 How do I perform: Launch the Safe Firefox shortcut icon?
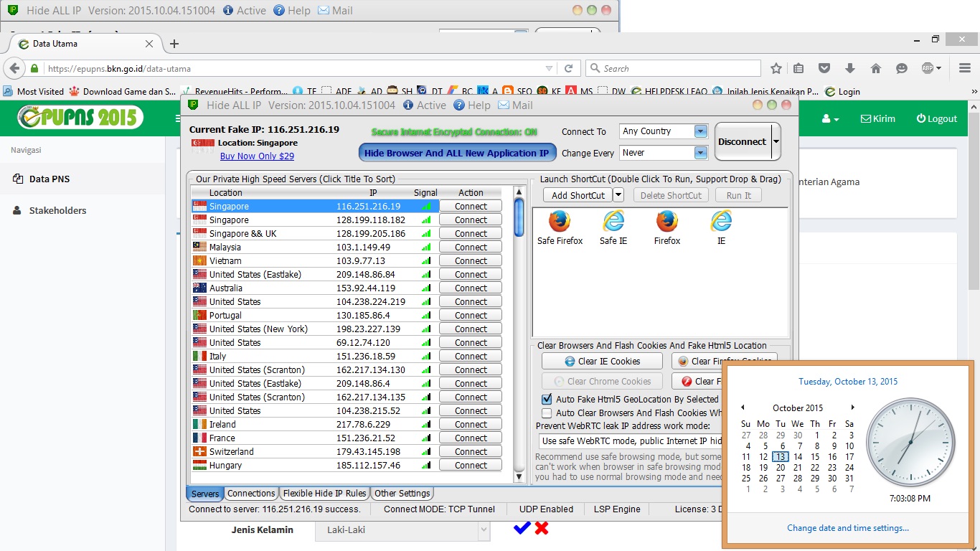(560, 221)
